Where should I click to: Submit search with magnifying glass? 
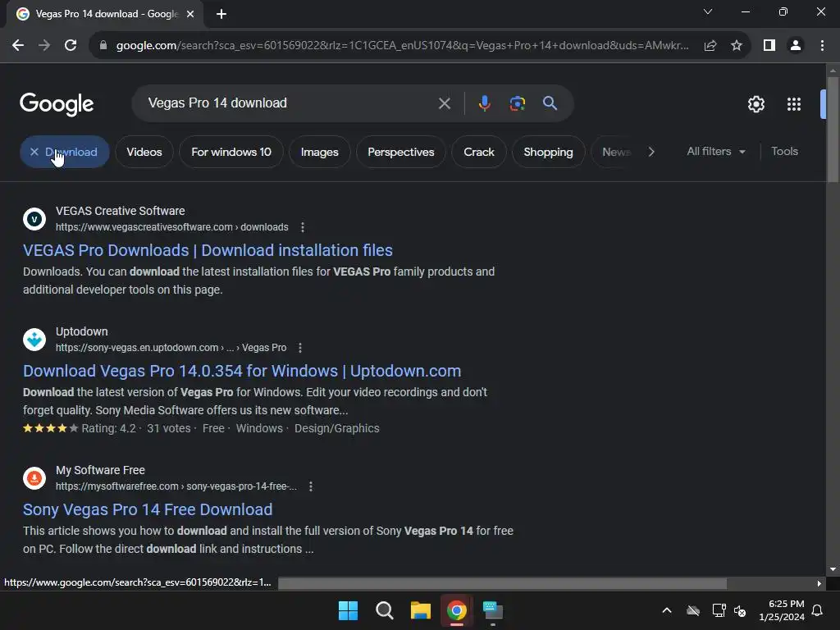point(550,103)
